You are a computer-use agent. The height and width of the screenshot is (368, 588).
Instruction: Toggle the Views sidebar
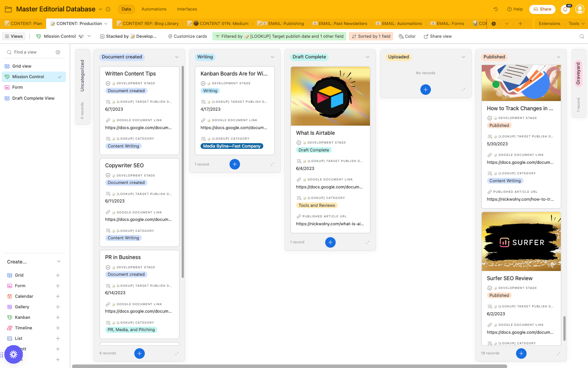pos(14,36)
